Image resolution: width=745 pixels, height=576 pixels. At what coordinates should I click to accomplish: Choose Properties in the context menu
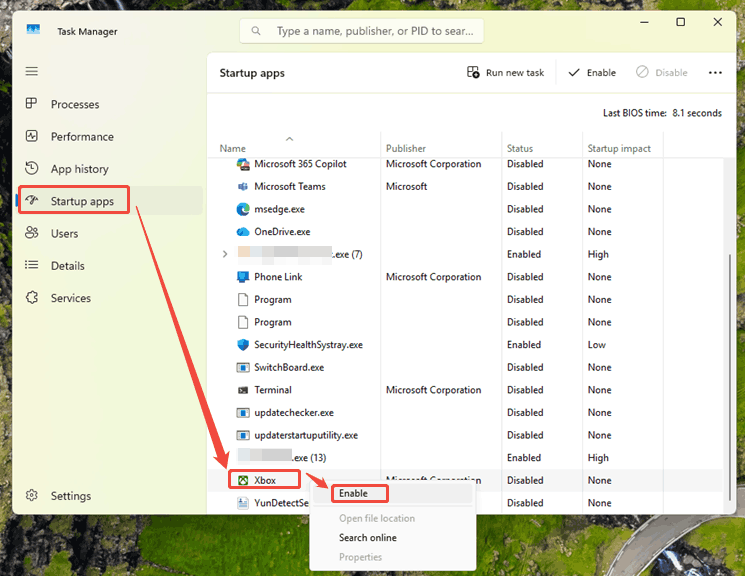tap(360, 557)
